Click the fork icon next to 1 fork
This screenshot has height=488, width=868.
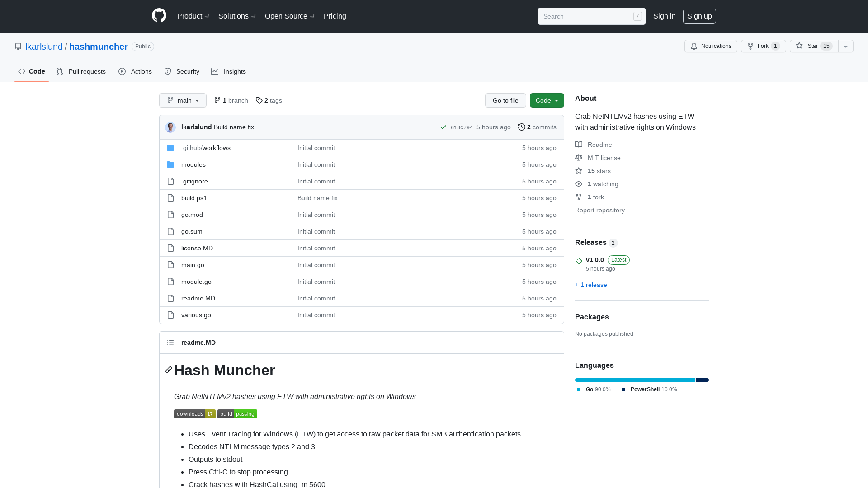579,197
